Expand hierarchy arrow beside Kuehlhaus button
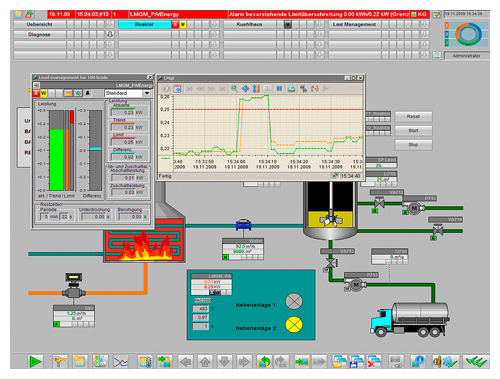 [x=320, y=24]
